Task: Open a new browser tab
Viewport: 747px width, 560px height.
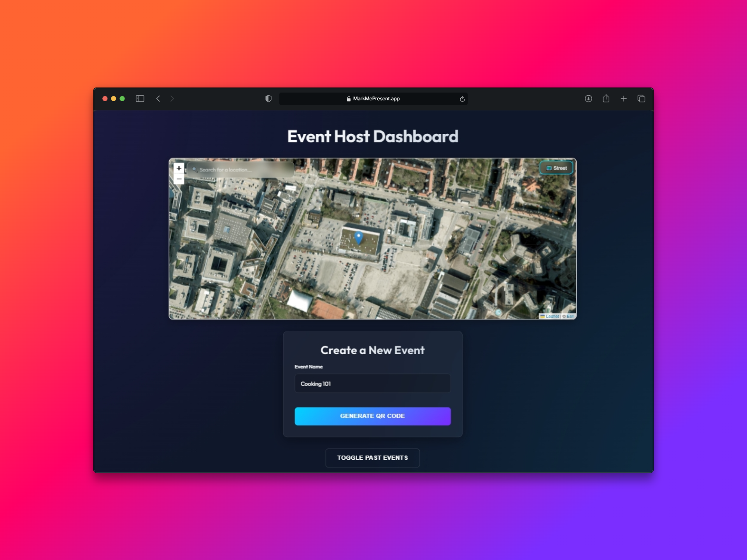Action: point(624,99)
